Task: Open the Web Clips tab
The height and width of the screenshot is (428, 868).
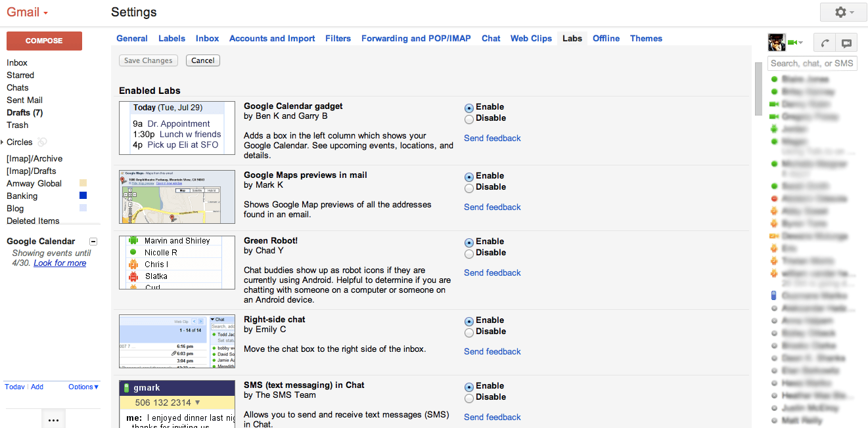Action: (x=531, y=38)
